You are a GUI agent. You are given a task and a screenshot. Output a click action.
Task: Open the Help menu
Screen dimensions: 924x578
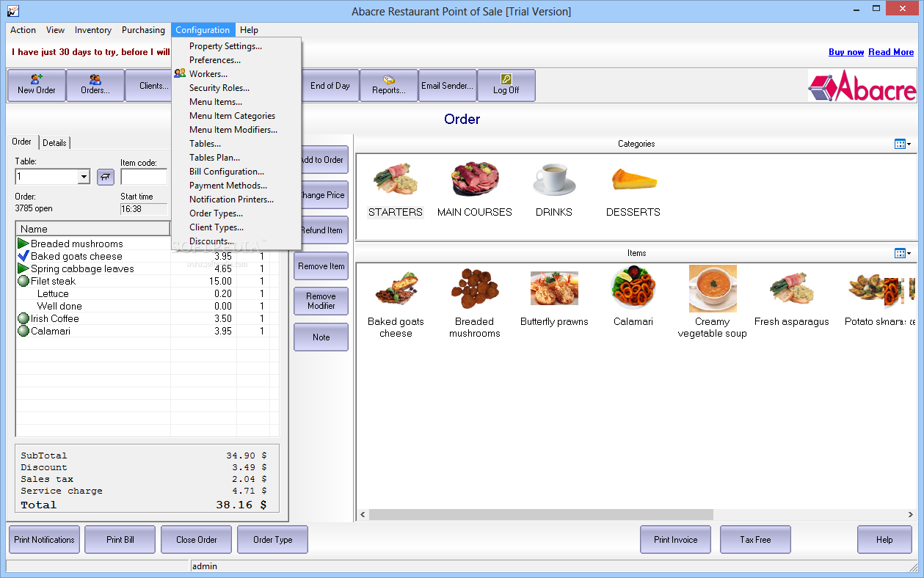point(249,30)
